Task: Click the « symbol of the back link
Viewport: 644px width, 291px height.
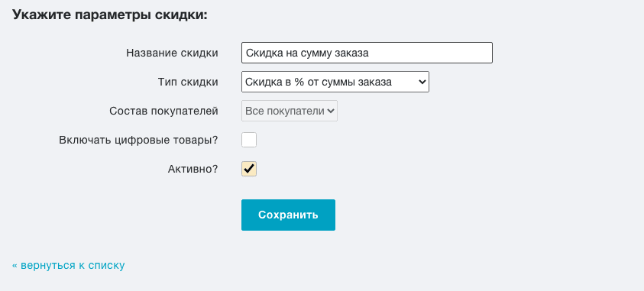Action: tap(15, 266)
